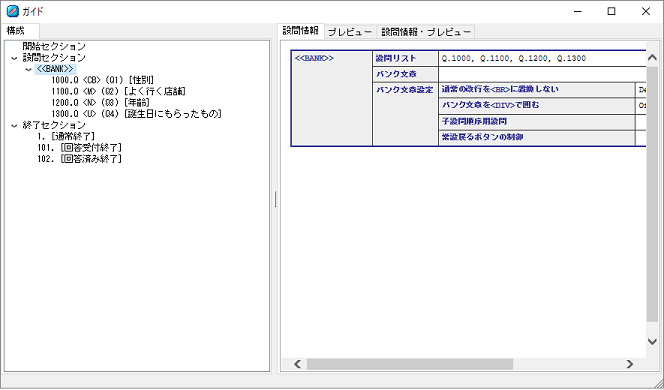Click the ガイド app icon in title bar
The width and height of the screenshot is (664, 390).
(12, 11)
